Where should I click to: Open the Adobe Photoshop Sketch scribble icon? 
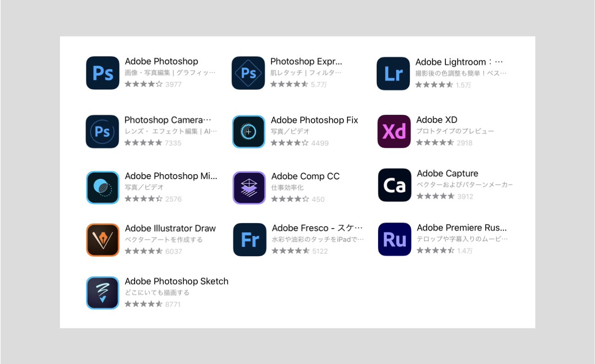click(103, 293)
